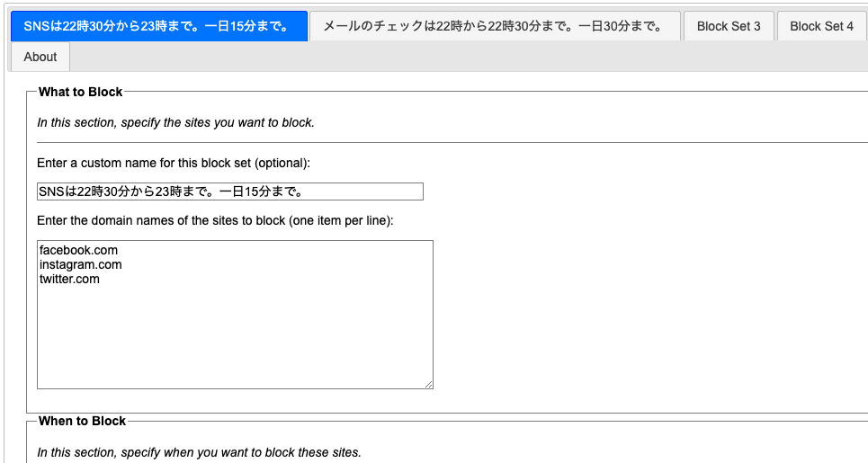Click the When to Block heading
This screenshot has width=868, height=463.
tap(82, 421)
